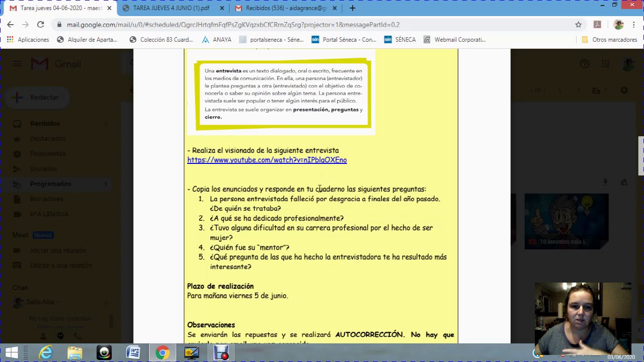This screenshot has height=362, width=644.
Task: Close the Tarea jueves 04-06-2020 tab
Action: [x=109, y=8]
